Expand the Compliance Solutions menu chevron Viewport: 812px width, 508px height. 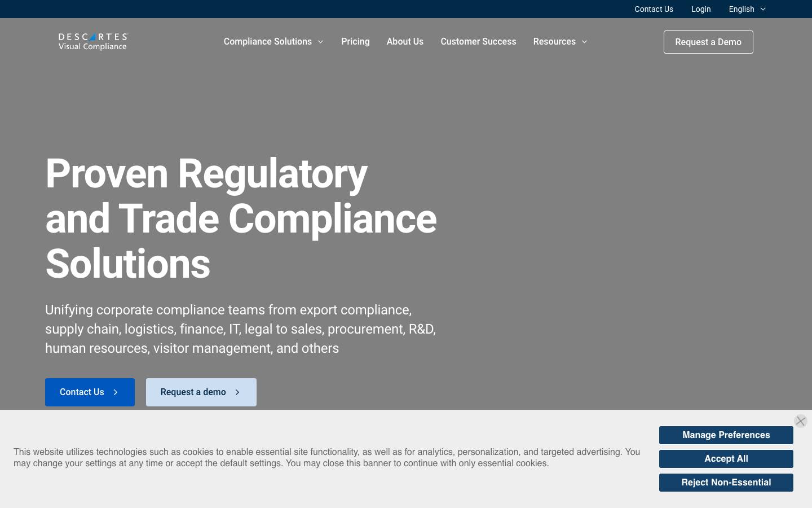coord(320,42)
